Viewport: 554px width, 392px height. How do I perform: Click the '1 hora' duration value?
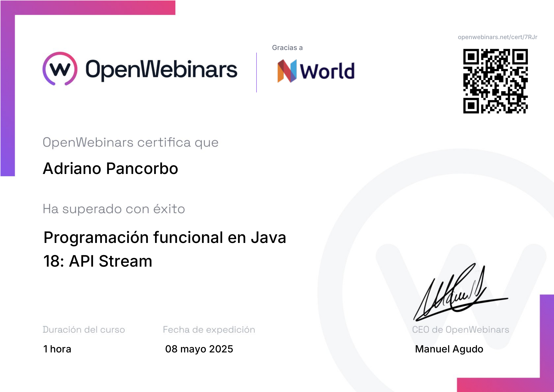(x=57, y=349)
